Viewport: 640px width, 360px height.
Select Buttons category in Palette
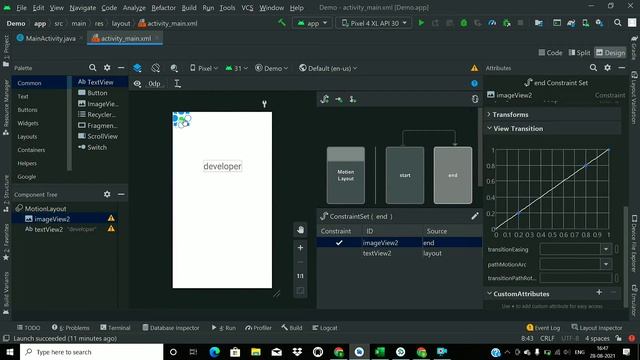(27, 110)
